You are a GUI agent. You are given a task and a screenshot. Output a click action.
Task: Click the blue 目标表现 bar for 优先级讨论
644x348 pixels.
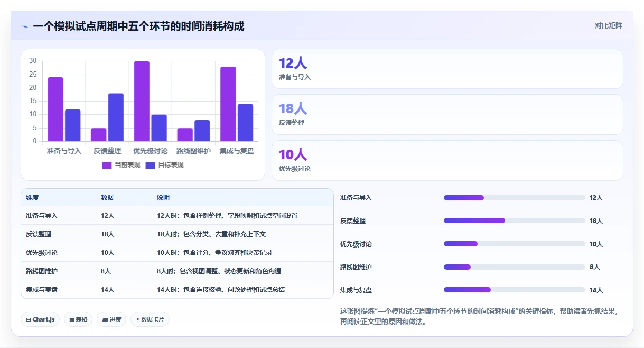click(159, 128)
